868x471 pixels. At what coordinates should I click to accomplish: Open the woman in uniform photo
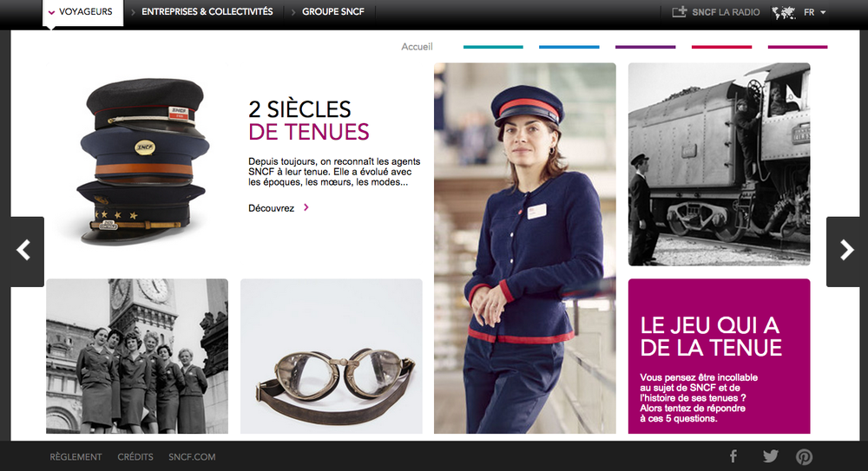[x=525, y=248]
